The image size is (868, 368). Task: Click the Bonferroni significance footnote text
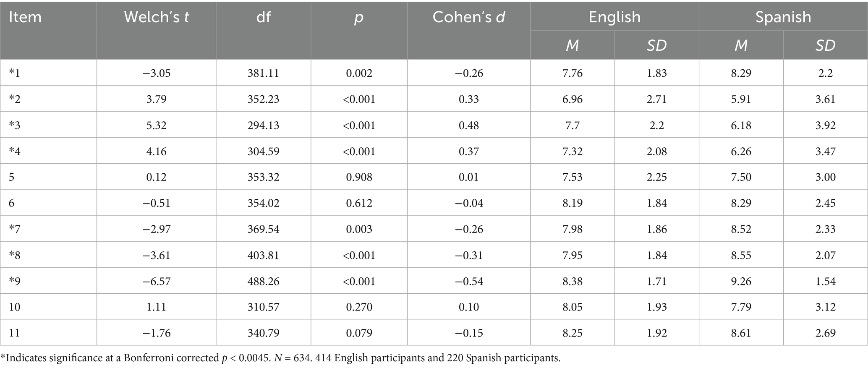point(280,358)
